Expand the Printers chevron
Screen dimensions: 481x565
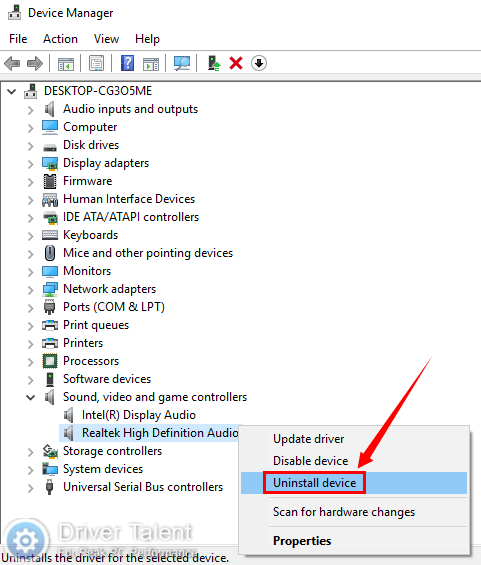point(31,344)
